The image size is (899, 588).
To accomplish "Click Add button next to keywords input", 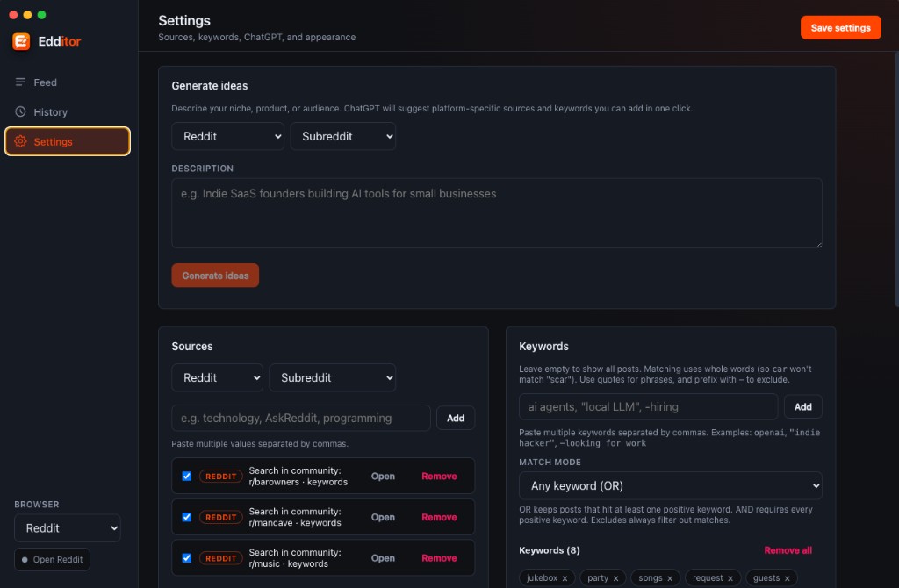I will (x=802, y=407).
